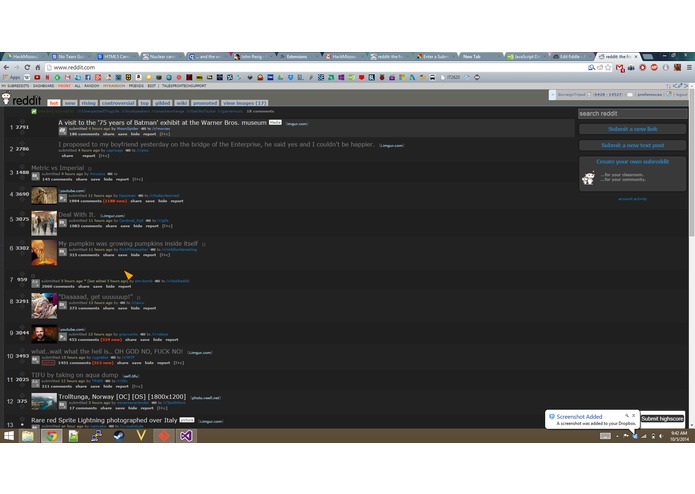
Task: Upvote the TIFU aqua dump post
Action: click(22, 374)
